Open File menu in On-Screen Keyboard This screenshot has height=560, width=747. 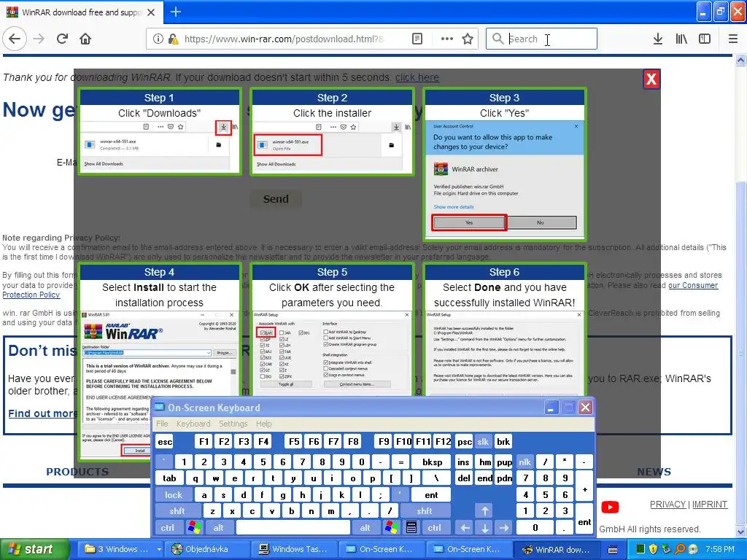pyautogui.click(x=162, y=424)
